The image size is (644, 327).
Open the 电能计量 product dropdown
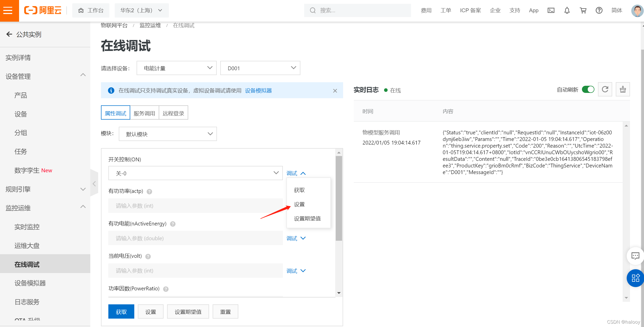(x=177, y=68)
